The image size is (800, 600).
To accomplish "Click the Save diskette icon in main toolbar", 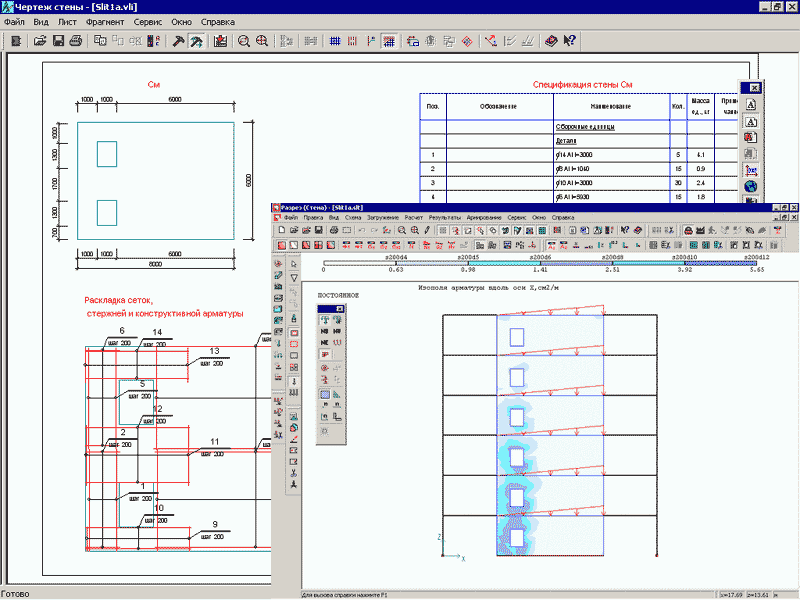I will point(58,41).
